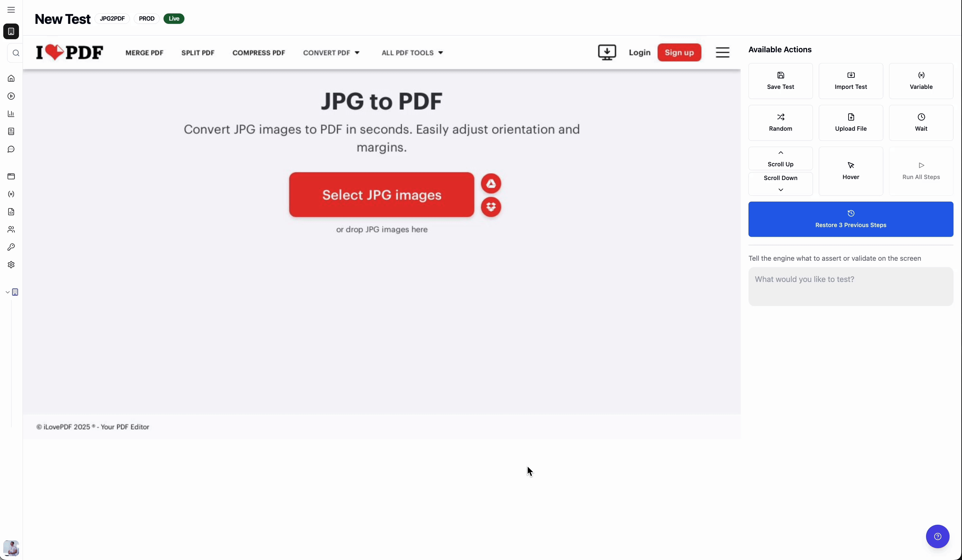Click the desktop app download icon
Viewport: 962px width, 560px height.
tap(607, 52)
